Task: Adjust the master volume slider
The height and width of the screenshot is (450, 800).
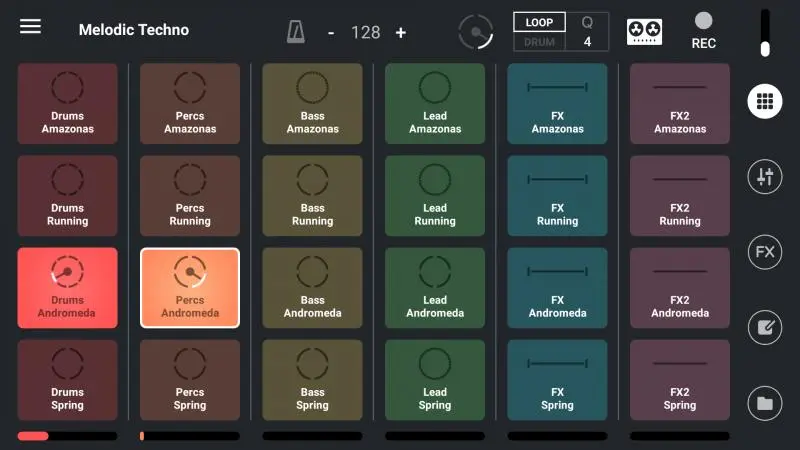Action: (x=765, y=33)
